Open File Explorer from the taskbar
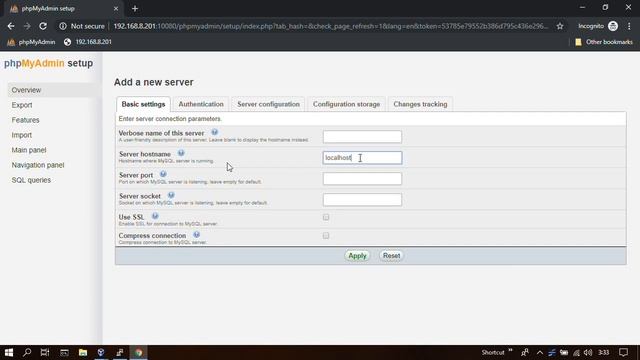The height and width of the screenshot is (360, 640). (x=83, y=353)
